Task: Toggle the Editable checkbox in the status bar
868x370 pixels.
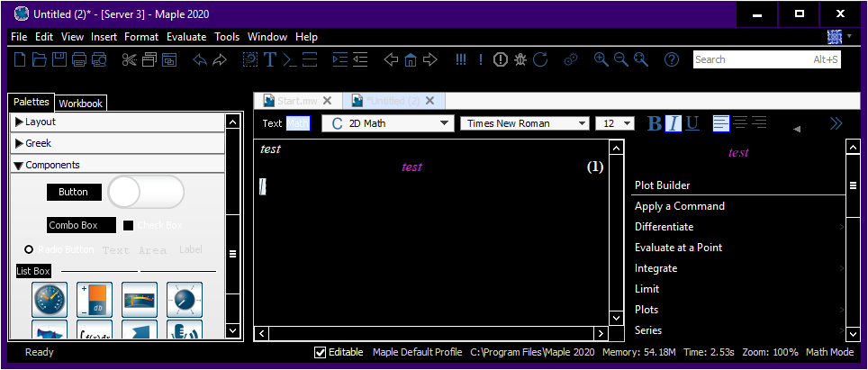Action: pyautogui.click(x=320, y=352)
